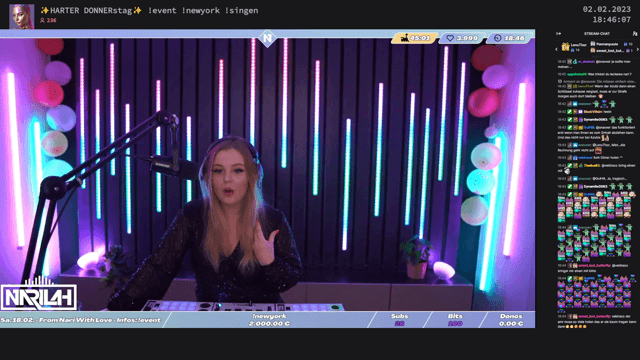Expand the leaderboard handle below gifters
Viewport: 640px width, 360px height.
click(x=596, y=56)
